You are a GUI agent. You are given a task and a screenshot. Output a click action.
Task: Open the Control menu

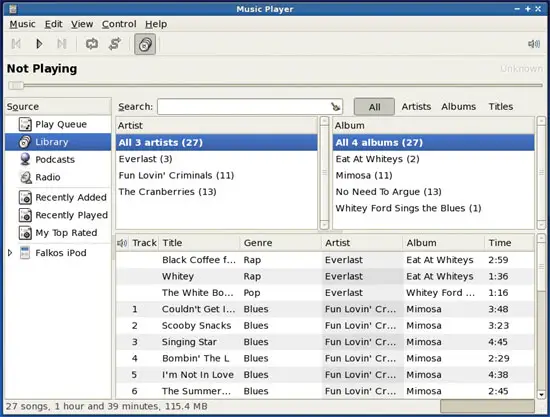click(119, 24)
